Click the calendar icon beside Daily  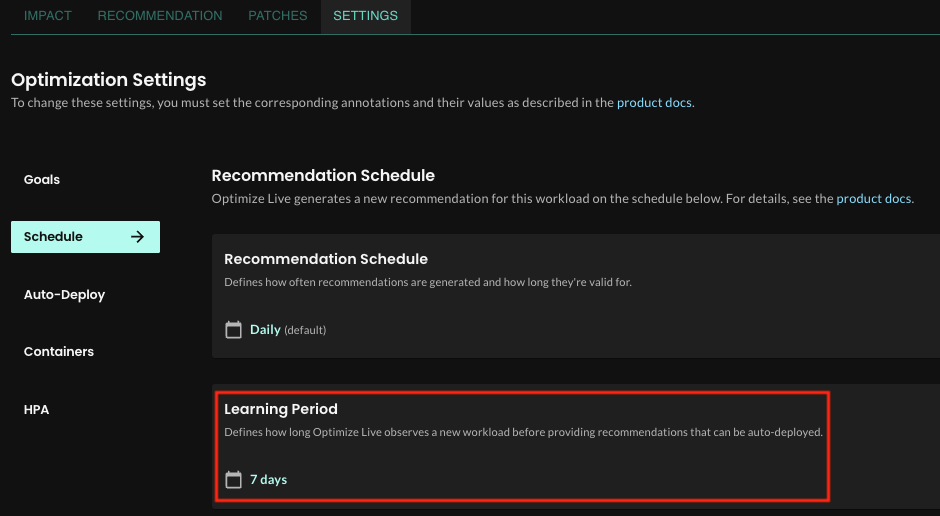pyautogui.click(x=233, y=330)
